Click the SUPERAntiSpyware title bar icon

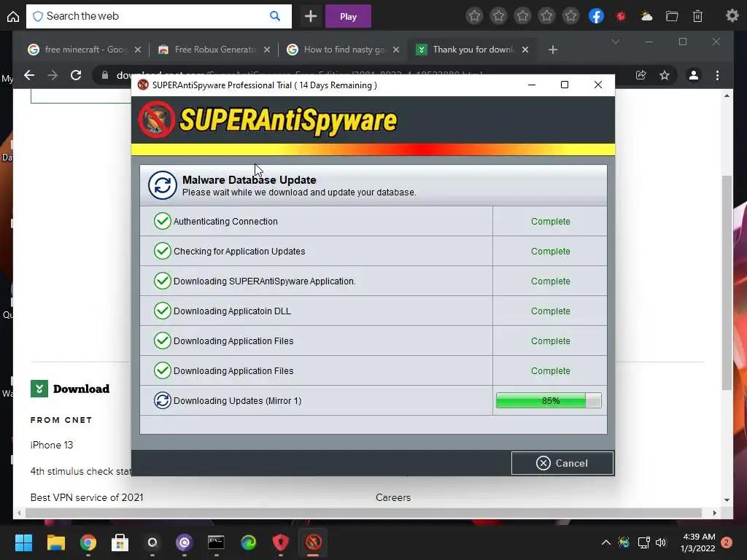143,85
